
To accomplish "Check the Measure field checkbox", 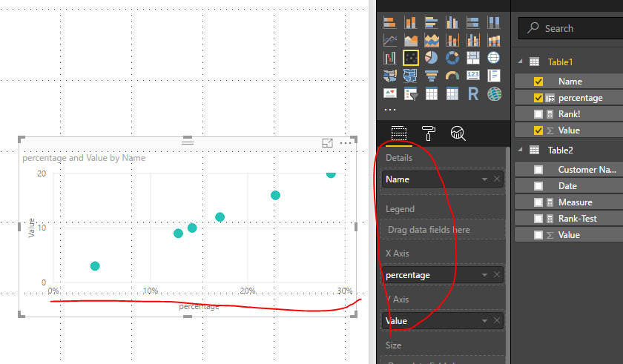I will coord(538,202).
